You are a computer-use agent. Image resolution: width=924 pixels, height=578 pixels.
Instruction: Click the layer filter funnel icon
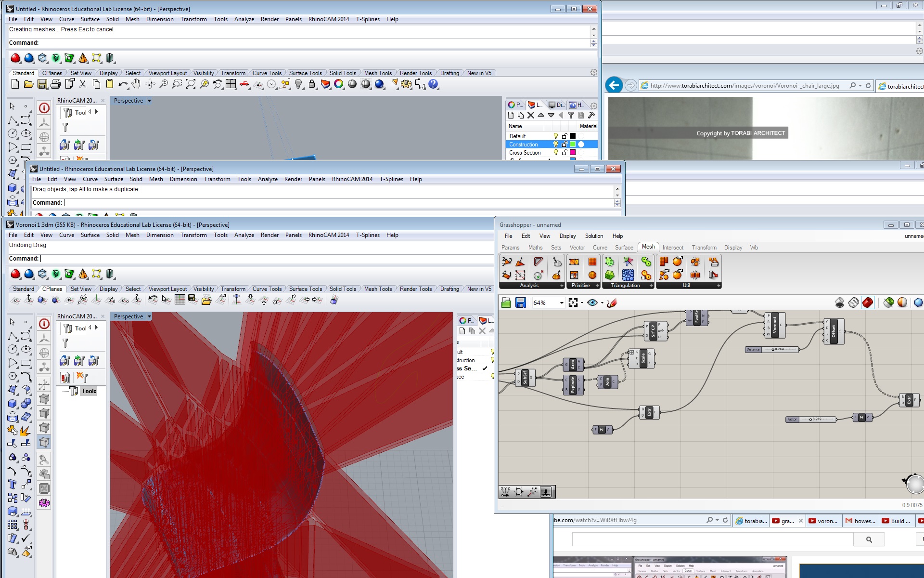571,115
